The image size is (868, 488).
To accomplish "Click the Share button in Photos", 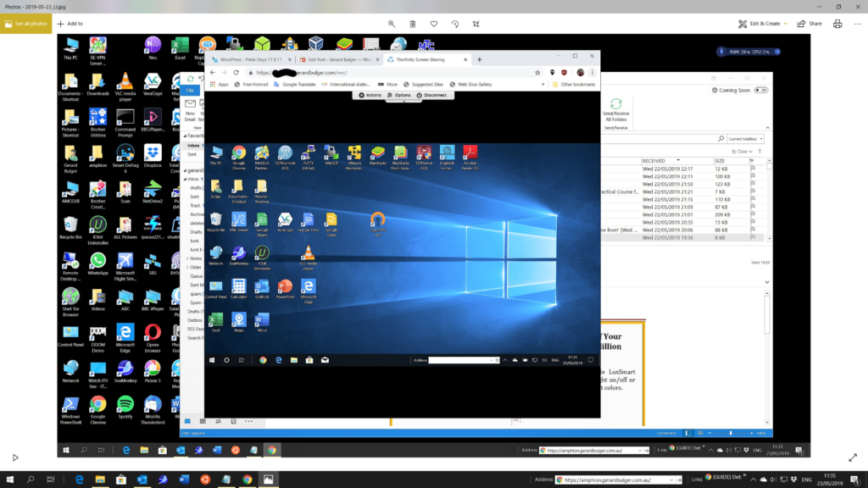I will [810, 24].
